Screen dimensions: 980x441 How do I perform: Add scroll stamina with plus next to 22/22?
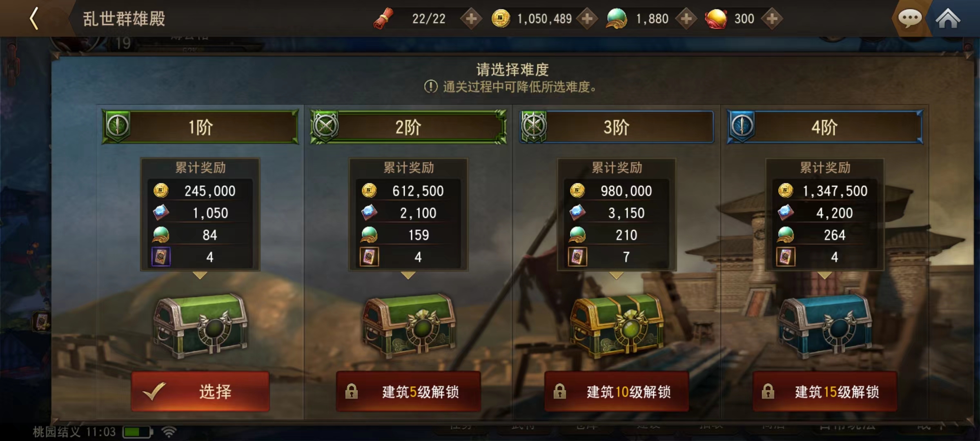pyautogui.click(x=471, y=19)
